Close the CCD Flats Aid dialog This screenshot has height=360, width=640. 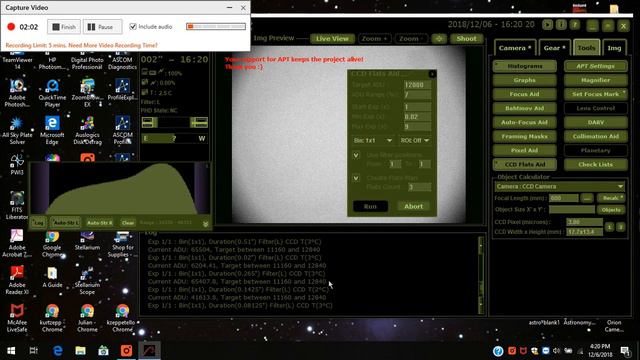pyautogui.click(x=432, y=74)
